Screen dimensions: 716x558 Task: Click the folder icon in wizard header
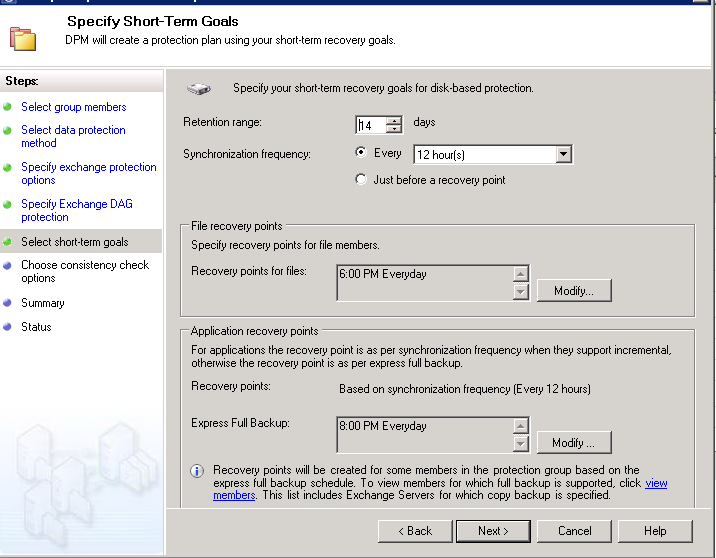tap(23, 39)
